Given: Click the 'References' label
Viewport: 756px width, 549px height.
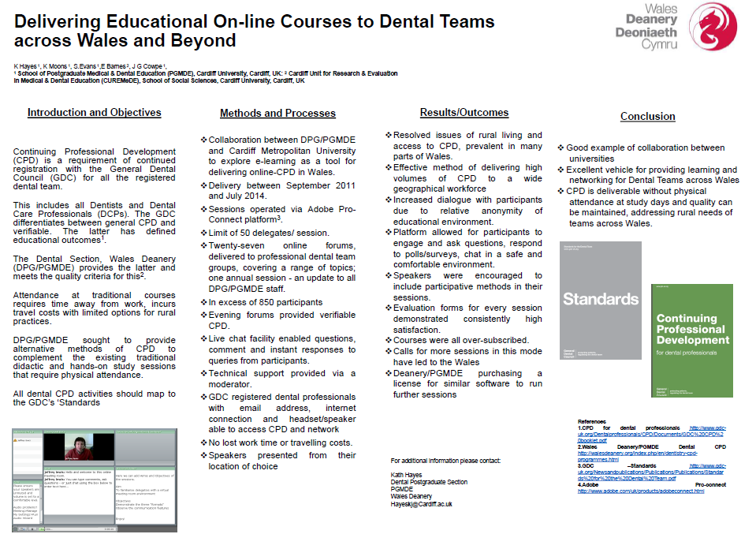Looking at the screenshot, I should [591, 422].
